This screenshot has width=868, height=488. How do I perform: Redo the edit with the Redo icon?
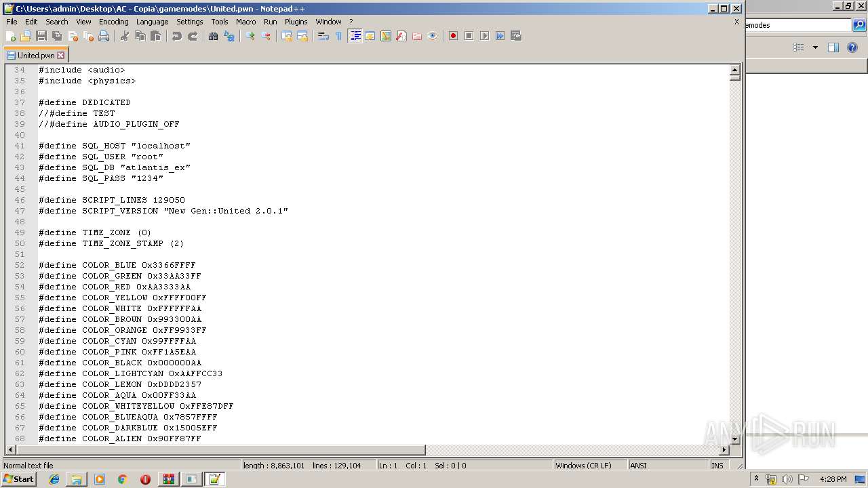pos(193,36)
